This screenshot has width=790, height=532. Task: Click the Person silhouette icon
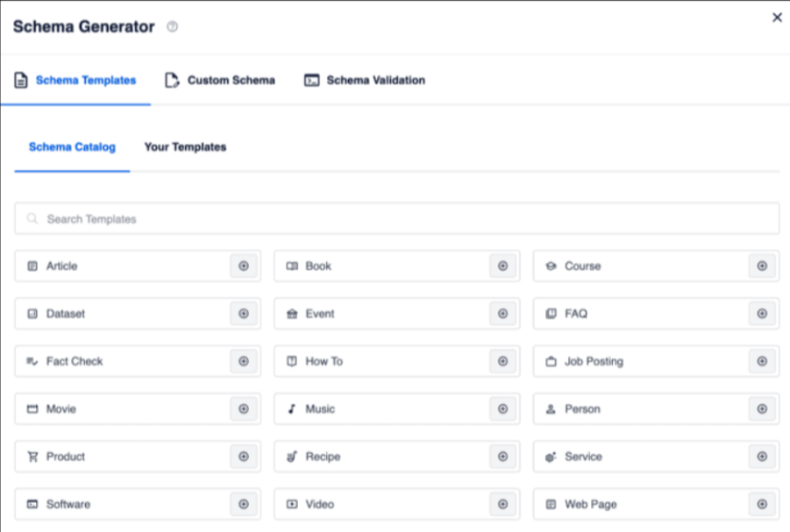pyautogui.click(x=551, y=409)
